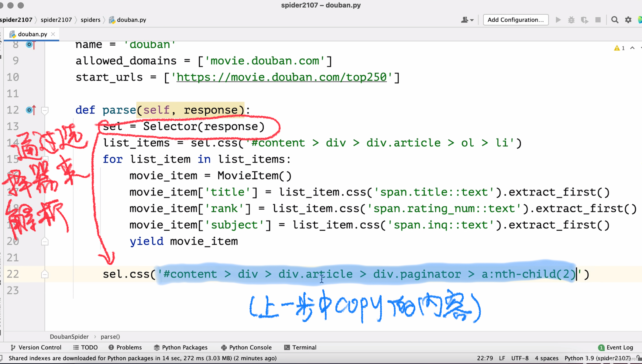Click UTF-8 encoding selector in status bar
The image size is (642, 364).
520,358
